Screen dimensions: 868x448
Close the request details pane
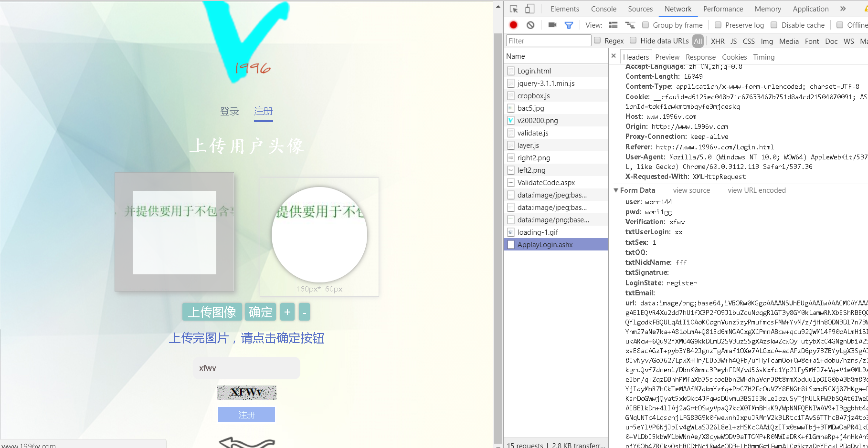pyautogui.click(x=614, y=56)
